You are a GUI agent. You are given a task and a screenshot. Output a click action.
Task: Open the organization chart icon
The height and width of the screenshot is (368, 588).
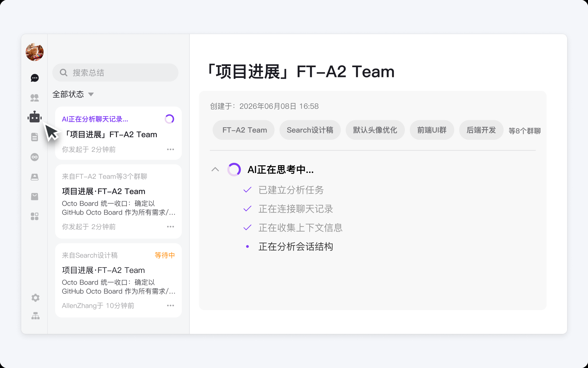pos(35,316)
